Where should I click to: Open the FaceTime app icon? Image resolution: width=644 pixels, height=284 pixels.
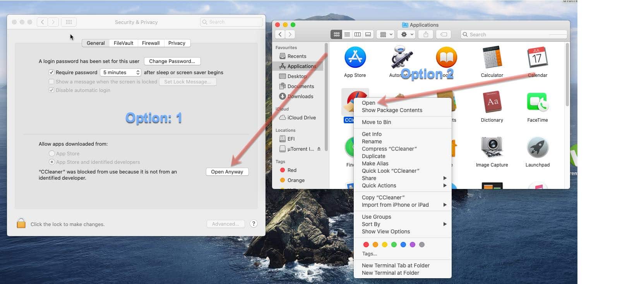537,102
